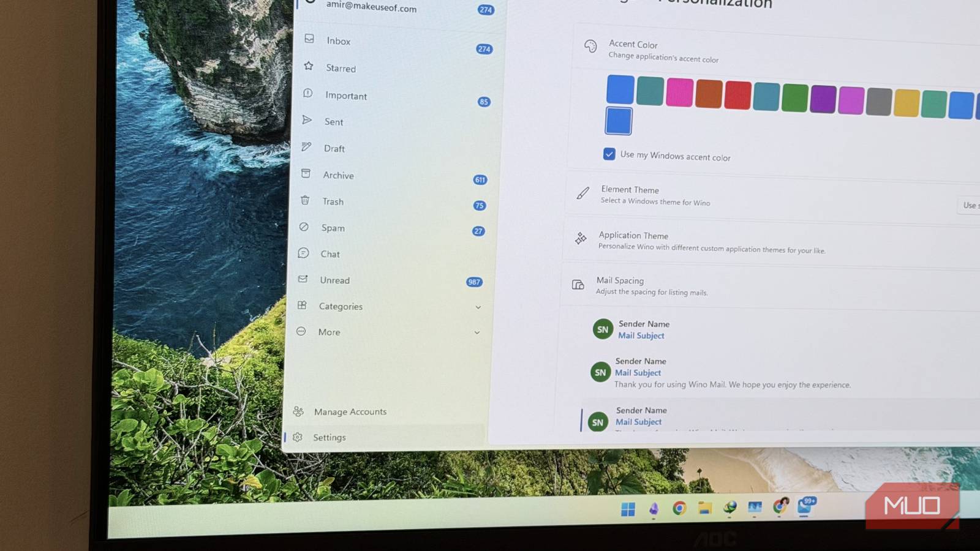Screen dimensions: 980x551
Task: Expand the Categories section
Action: pos(341,306)
